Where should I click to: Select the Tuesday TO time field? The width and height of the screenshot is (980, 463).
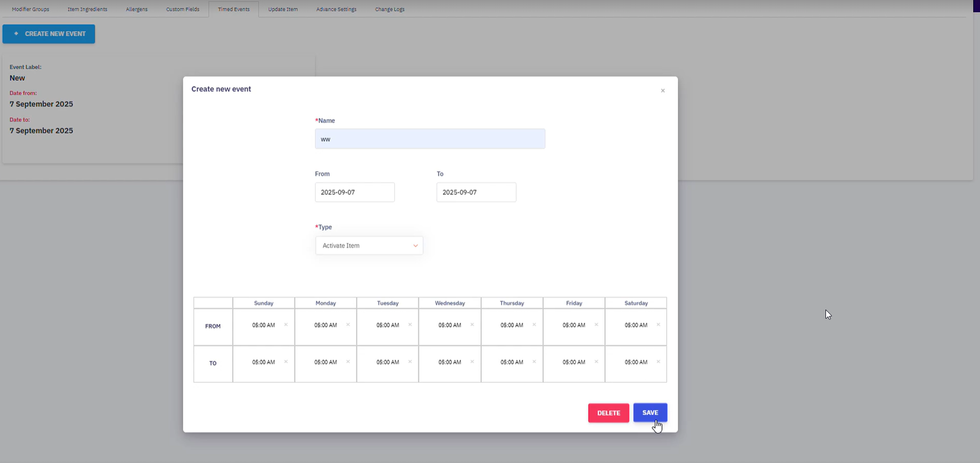coord(387,362)
